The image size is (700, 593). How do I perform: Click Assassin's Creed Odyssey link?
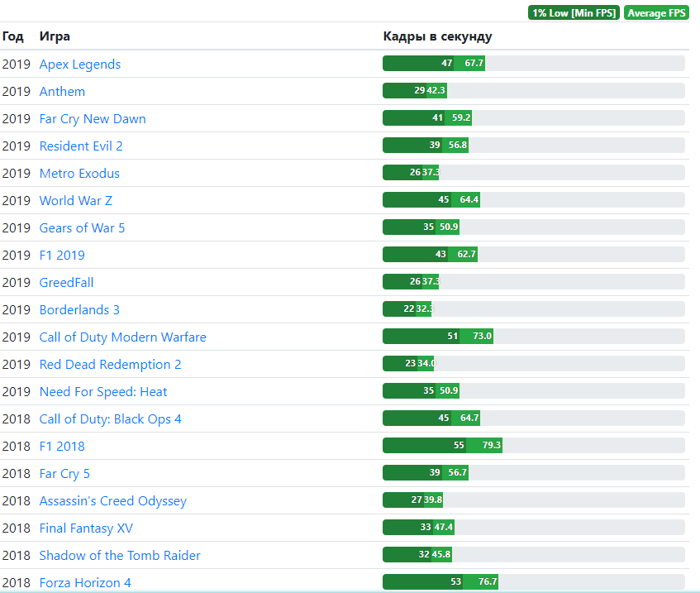(x=113, y=501)
